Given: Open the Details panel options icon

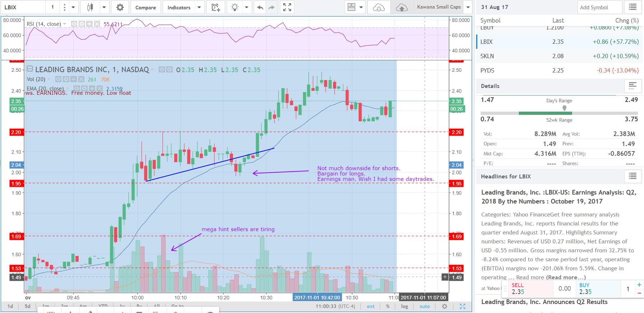Looking at the screenshot, I should click(x=633, y=86).
